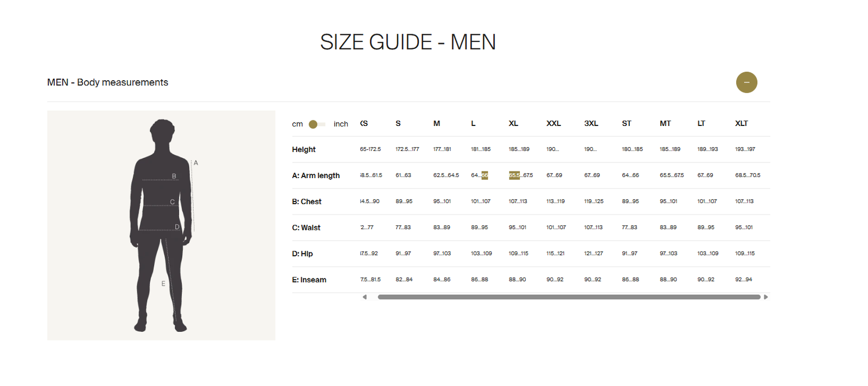The image size is (868, 386).
Task: Click the D hip marker on the figure
Action: [177, 227]
